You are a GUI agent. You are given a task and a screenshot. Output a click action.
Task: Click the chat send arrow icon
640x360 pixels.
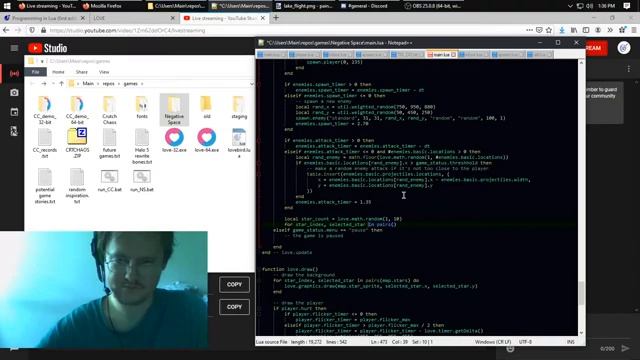click(x=625, y=348)
